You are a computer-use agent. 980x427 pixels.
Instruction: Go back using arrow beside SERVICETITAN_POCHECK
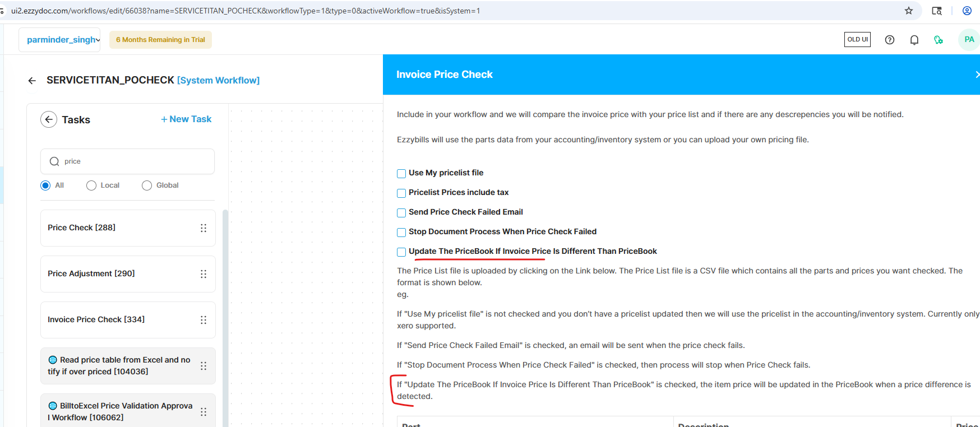32,81
